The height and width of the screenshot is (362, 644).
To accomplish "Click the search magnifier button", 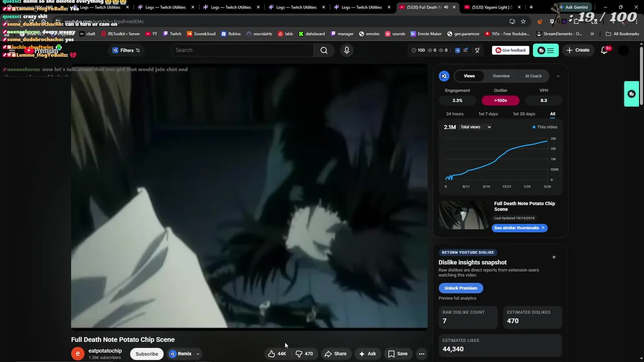I will pyautogui.click(x=324, y=50).
